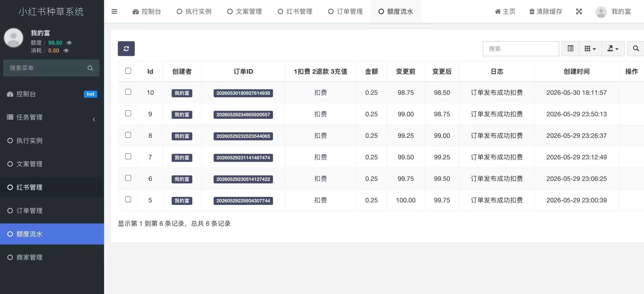Viewport: 644px width, 294px height.
Task: Switch to the 控制台 top tab
Action: pyautogui.click(x=147, y=11)
